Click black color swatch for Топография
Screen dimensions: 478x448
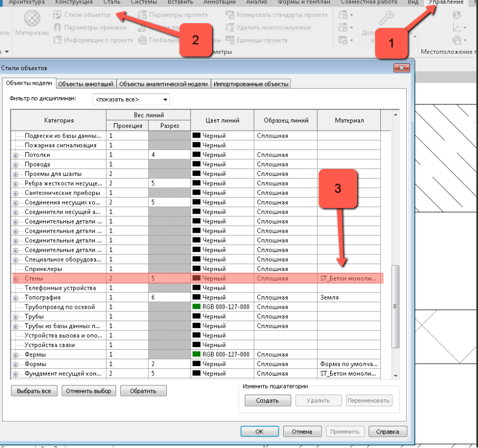[196, 297]
